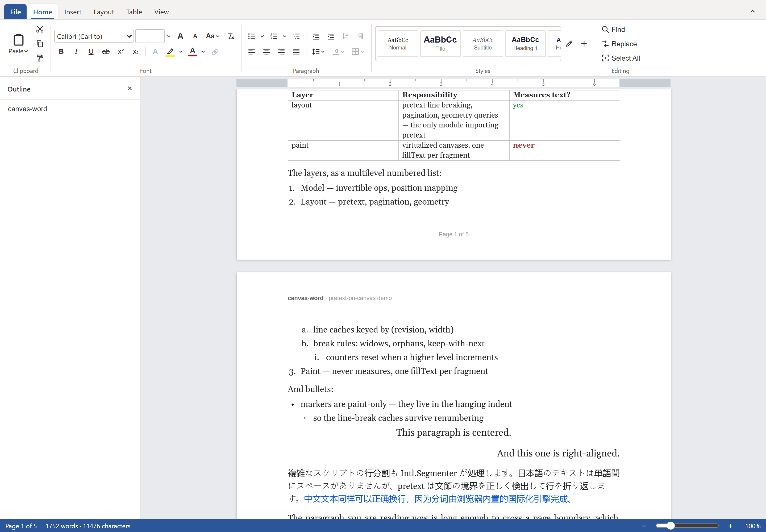Open the font family dropdown

coord(94,36)
